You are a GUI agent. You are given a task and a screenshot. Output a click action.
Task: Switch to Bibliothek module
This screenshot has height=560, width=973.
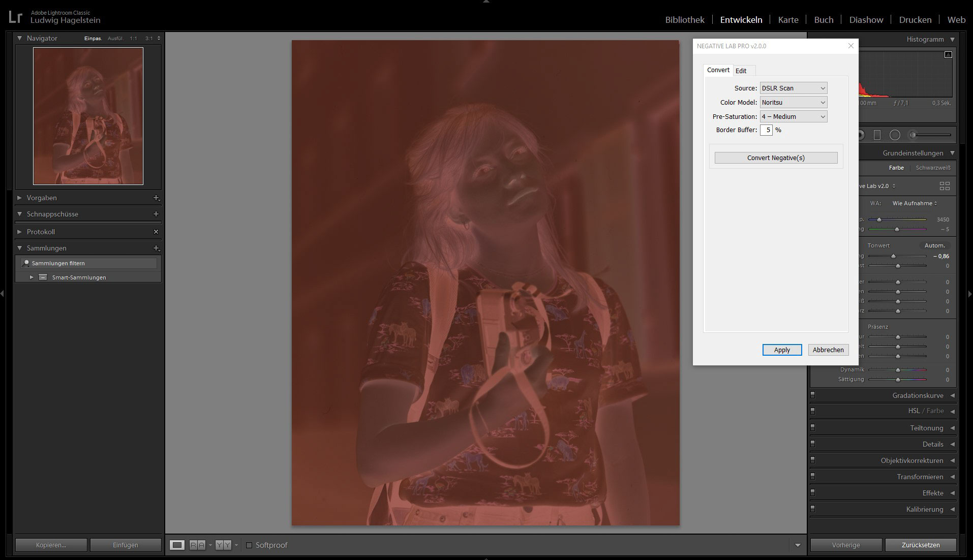685,20
